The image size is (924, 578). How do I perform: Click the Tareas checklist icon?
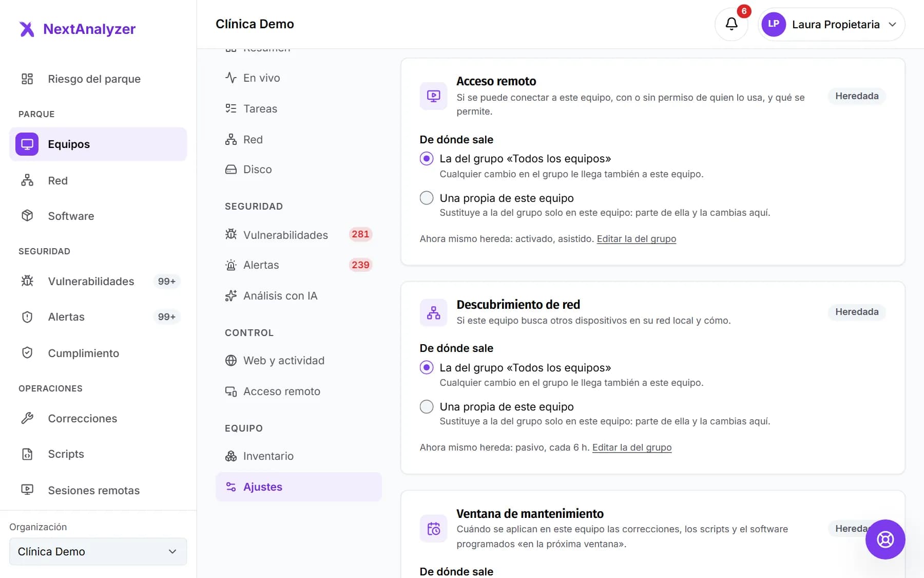coord(231,108)
